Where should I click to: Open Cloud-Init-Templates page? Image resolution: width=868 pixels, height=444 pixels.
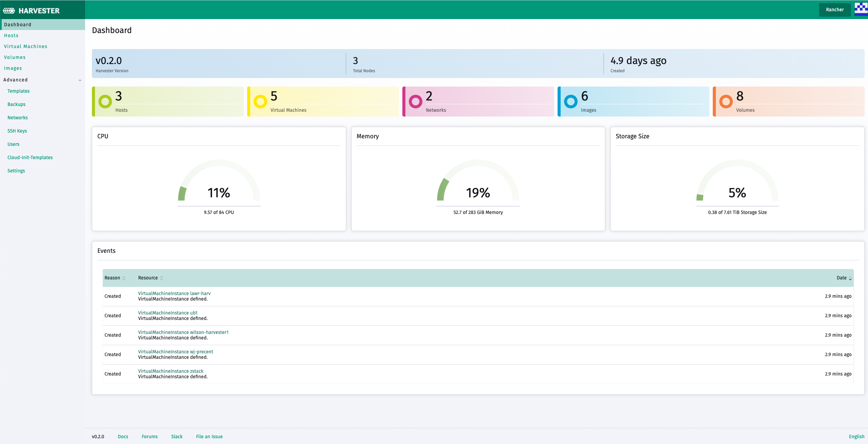point(30,157)
